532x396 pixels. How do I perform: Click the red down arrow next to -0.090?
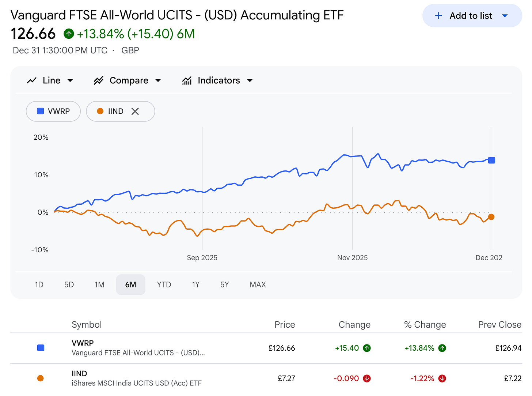pyautogui.click(x=367, y=378)
